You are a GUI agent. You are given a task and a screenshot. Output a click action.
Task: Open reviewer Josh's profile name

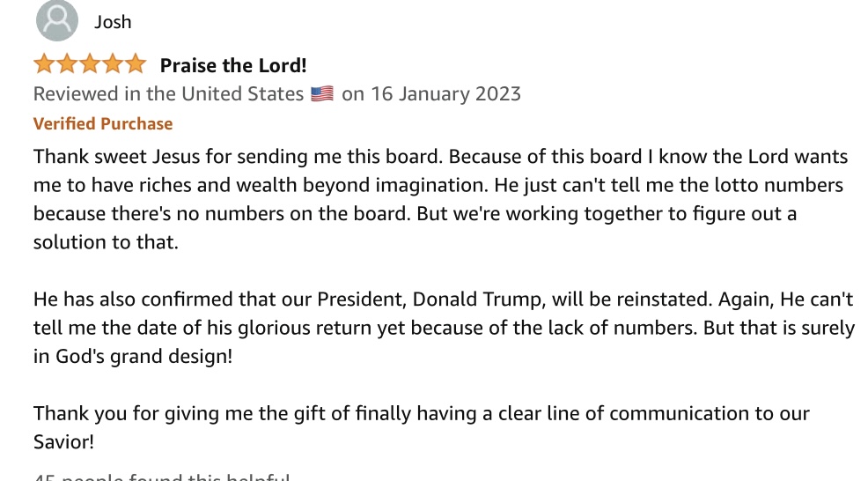click(113, 22)
